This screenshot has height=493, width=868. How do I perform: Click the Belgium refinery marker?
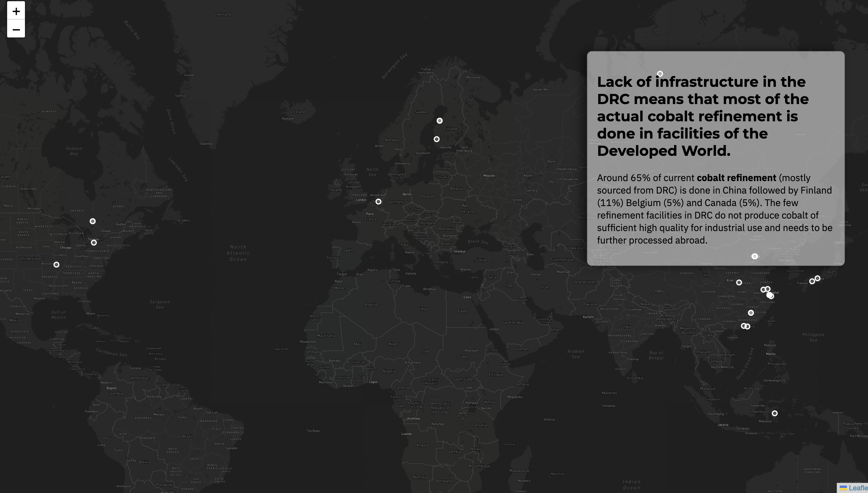[378, 202]
